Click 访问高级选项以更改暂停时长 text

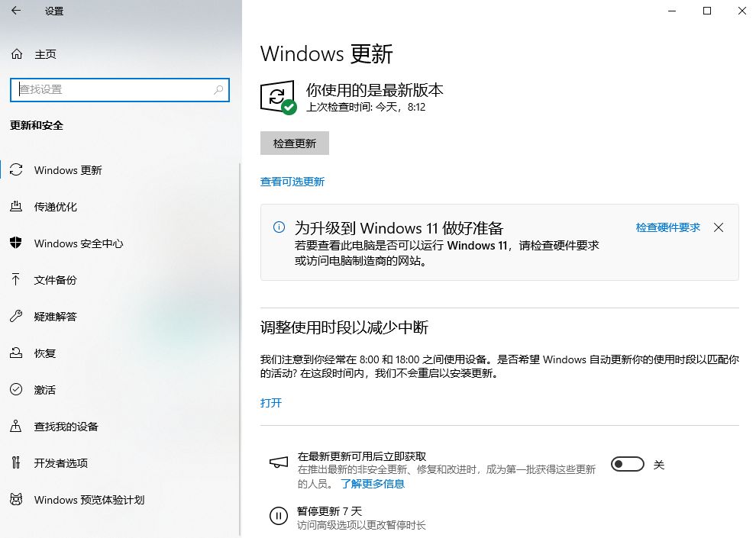(x=362, y=525)
